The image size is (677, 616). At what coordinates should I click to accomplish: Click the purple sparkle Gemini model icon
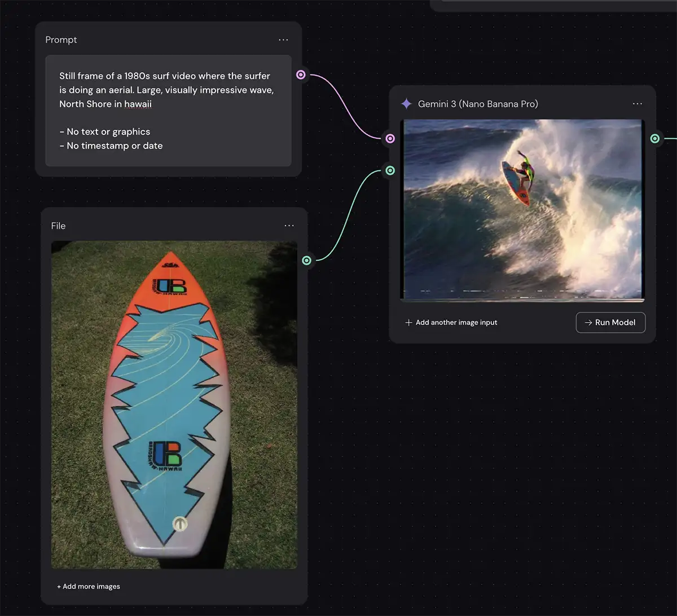[406, 104]
